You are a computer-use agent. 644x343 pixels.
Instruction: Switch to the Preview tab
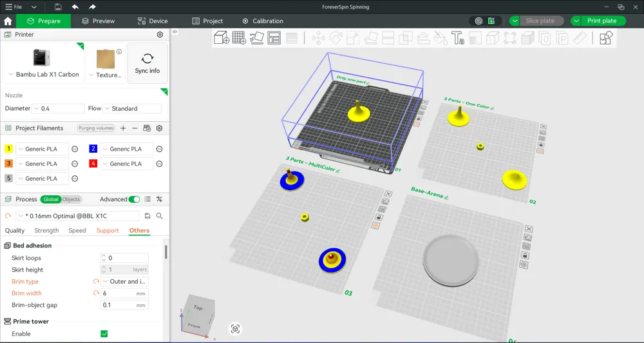98,21
